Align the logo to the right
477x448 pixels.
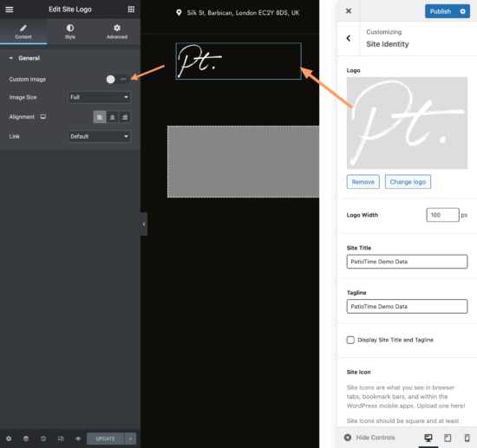click(125, 117)
